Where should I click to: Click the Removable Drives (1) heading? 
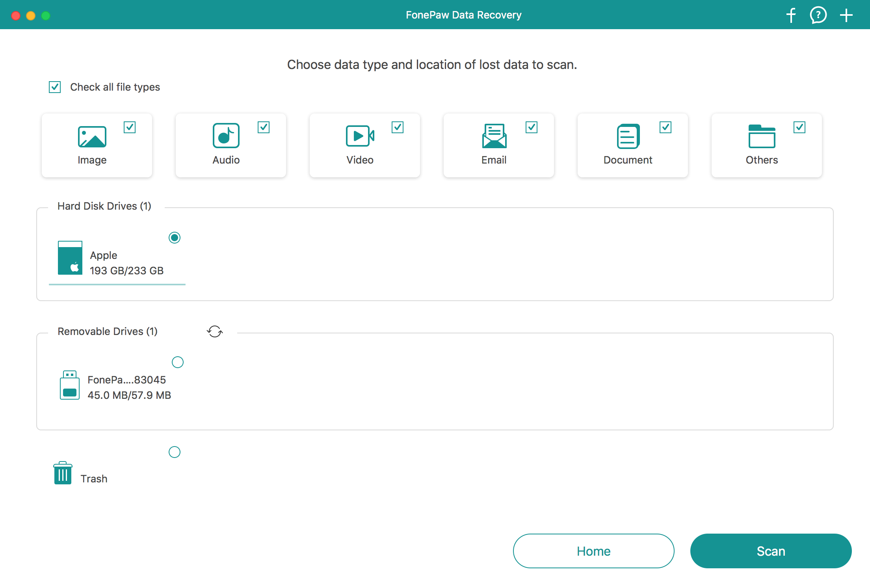(x=108, y=331)
